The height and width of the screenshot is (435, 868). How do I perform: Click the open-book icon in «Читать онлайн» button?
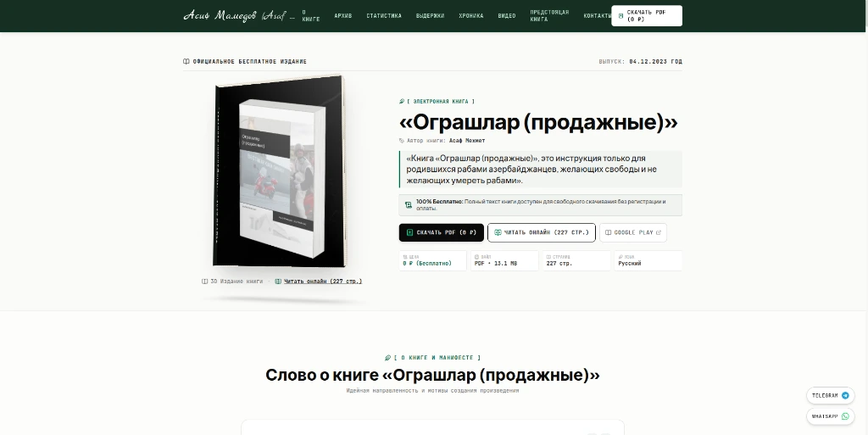pyautogui.click(x=498, y=232)
